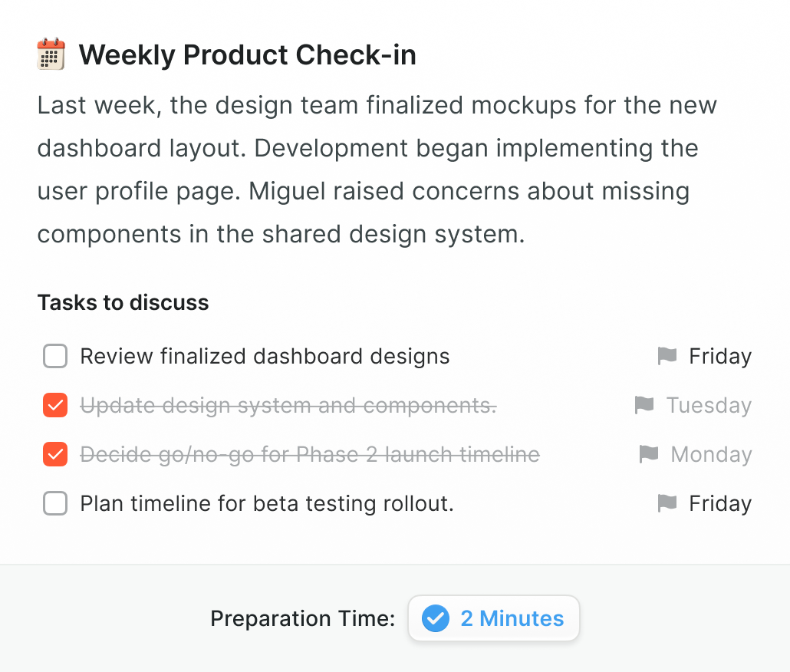Check the Review finalized dashboard designs checkbox
Viewport: 790px width, 672px height.
point(55,356)
